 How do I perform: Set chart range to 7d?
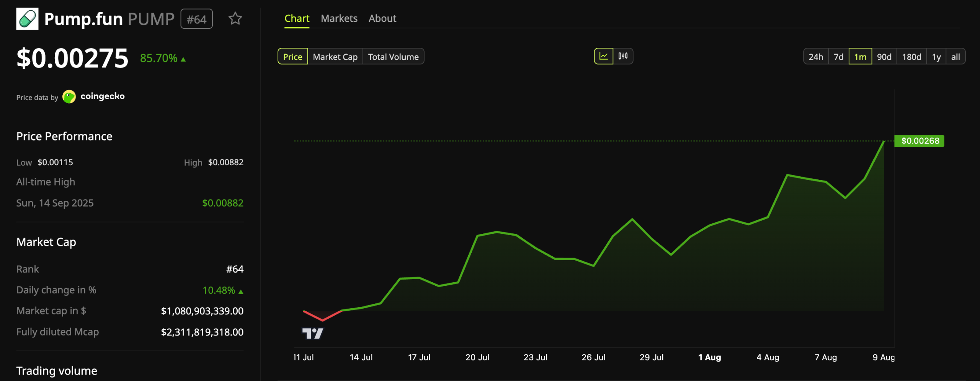coord(839,57)
